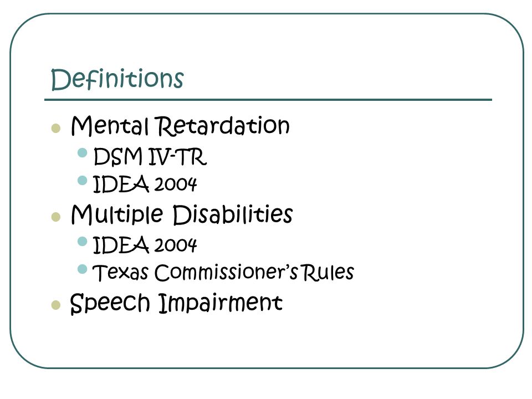The width and height of the screenshot is (532, 399).
Task: Click the word Rules in Texas item
Action: [x=328, y=273]
